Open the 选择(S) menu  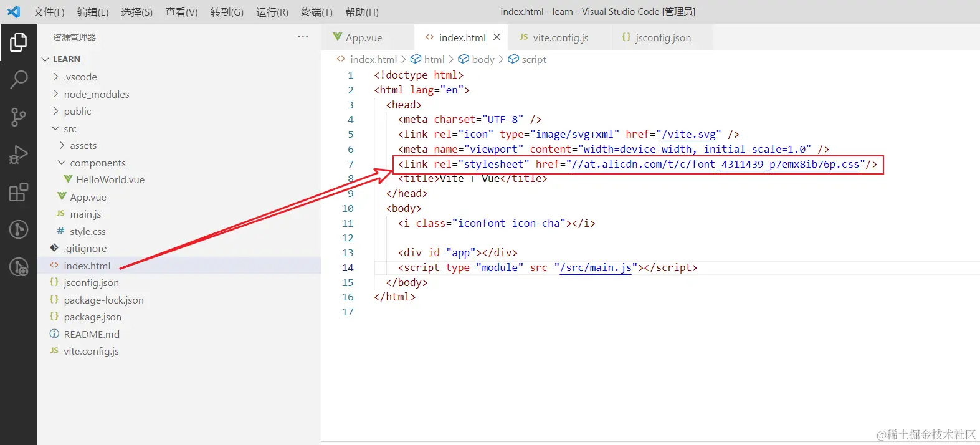click(137, 12)
